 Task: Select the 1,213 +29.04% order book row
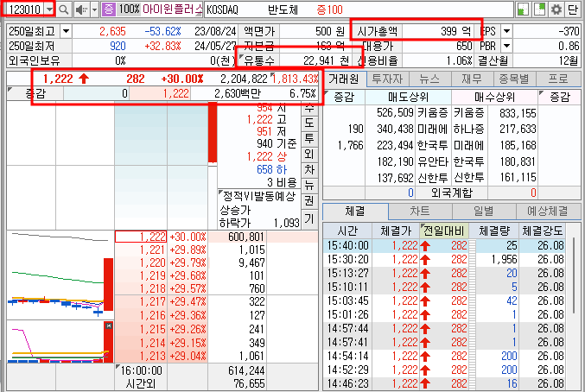[216, 356]
